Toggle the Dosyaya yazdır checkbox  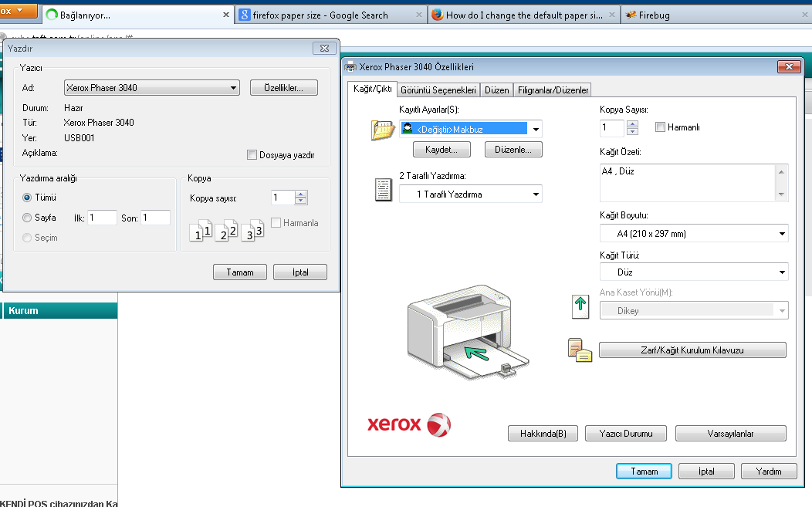(x=252, y=155)
